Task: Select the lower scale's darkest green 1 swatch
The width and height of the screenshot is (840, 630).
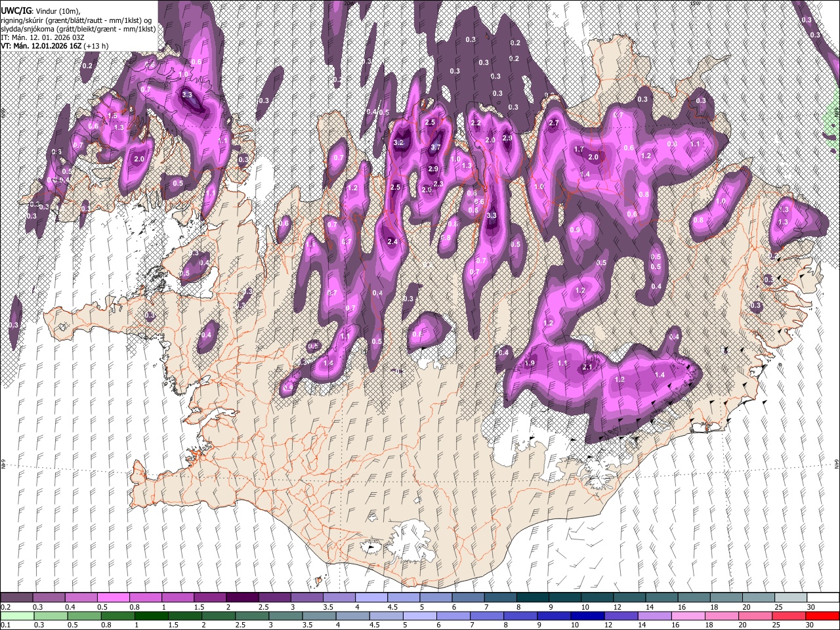Action: click(151, 616)
